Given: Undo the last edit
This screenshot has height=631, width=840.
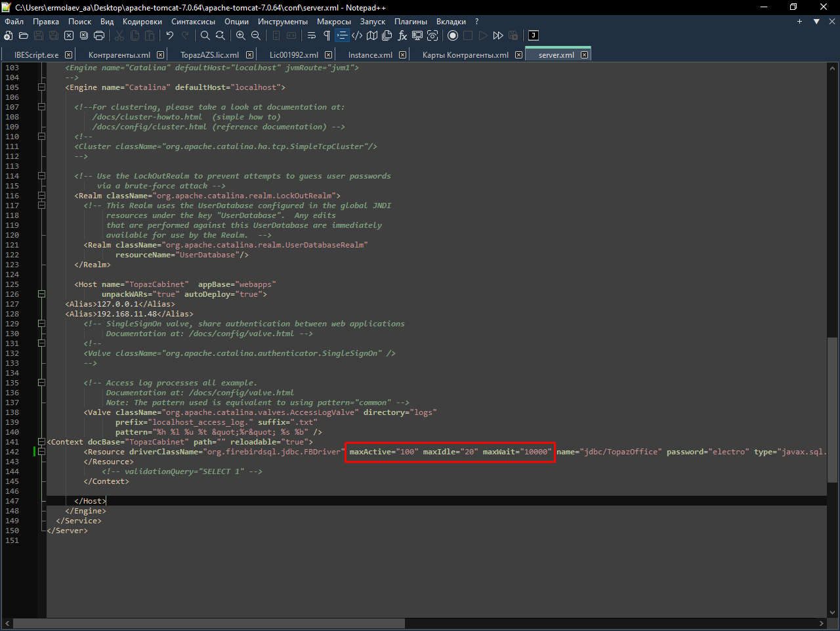Looking at the screenshot, I should 169,35.
